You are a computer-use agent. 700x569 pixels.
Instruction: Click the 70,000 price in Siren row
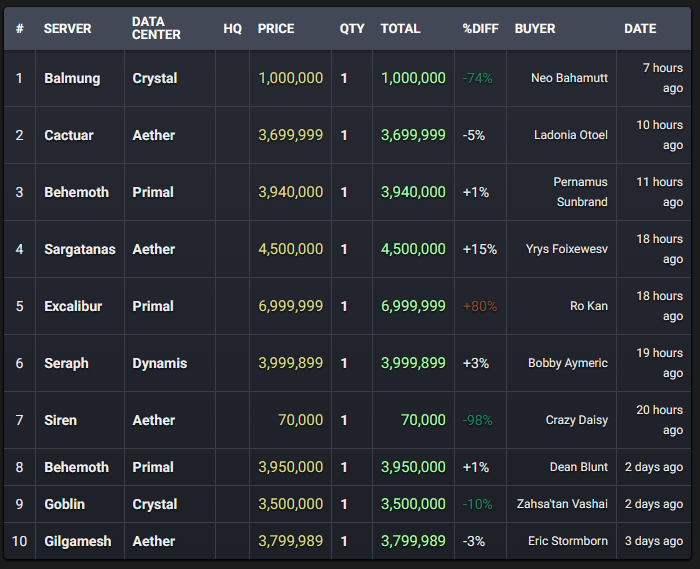coord(300,420)
